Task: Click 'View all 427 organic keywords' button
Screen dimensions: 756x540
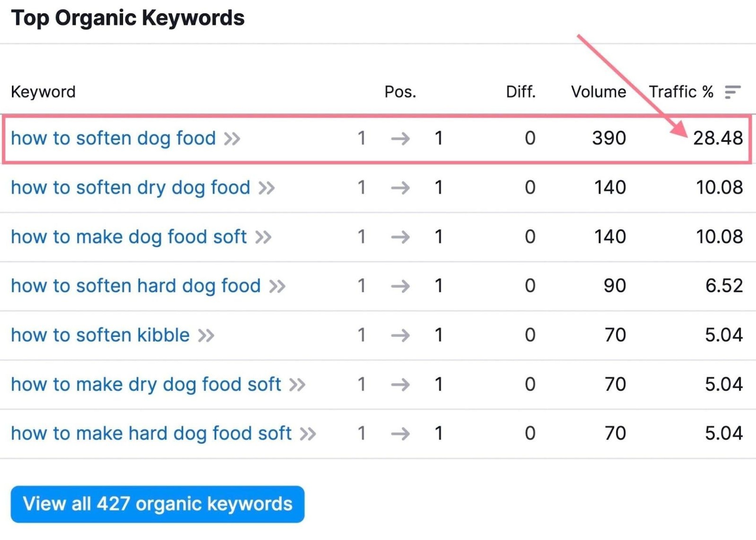Action: point(157,504)
